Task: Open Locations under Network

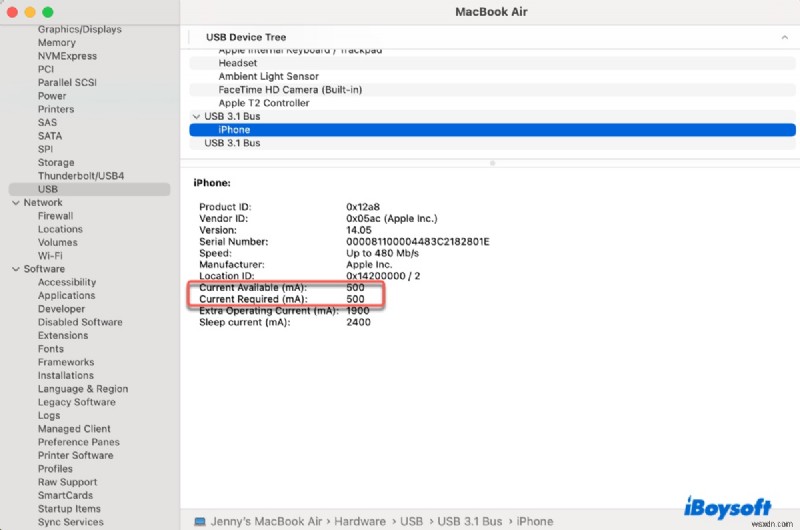Action: (x=60, y=229)
